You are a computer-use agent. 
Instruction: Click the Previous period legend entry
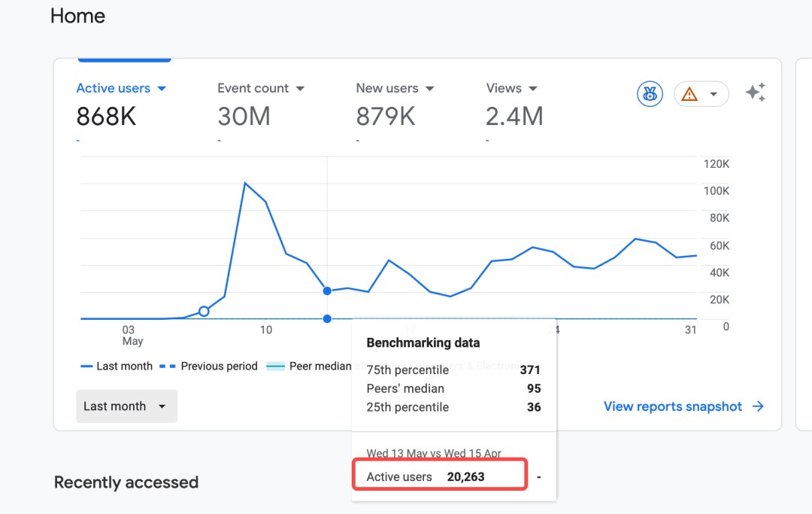pos(209,366)
